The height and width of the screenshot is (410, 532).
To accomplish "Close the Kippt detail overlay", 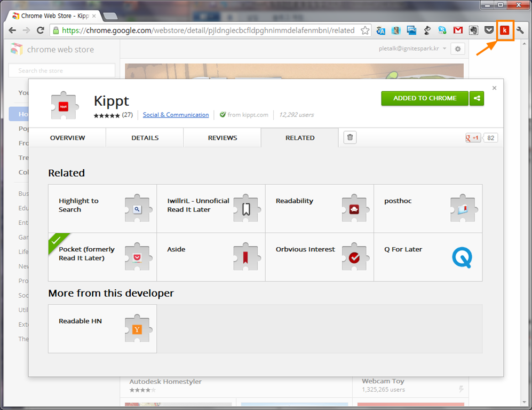I will [494, 88].
